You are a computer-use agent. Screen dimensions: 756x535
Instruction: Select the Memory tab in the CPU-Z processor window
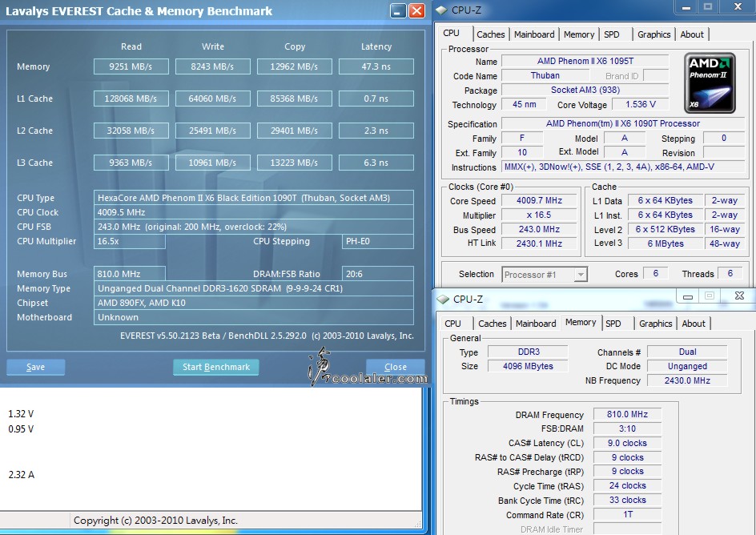pos(578,34)
